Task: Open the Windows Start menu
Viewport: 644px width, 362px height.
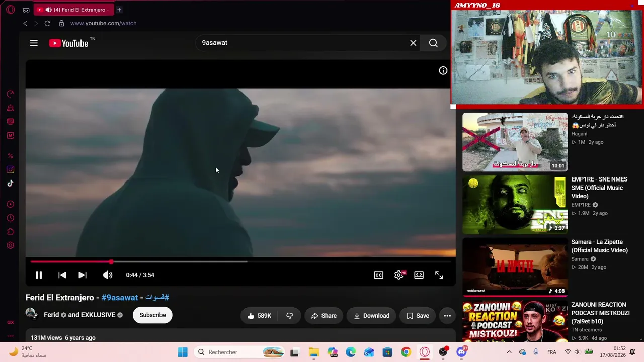Action: point(183,352)
